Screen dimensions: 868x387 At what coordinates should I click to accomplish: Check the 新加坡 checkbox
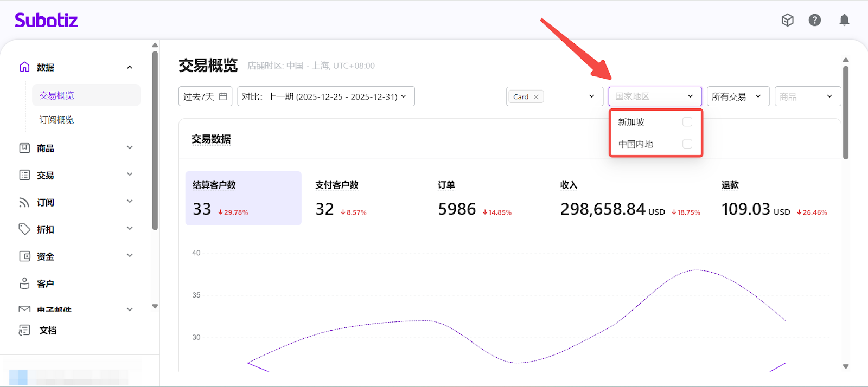tap(687, 122)
